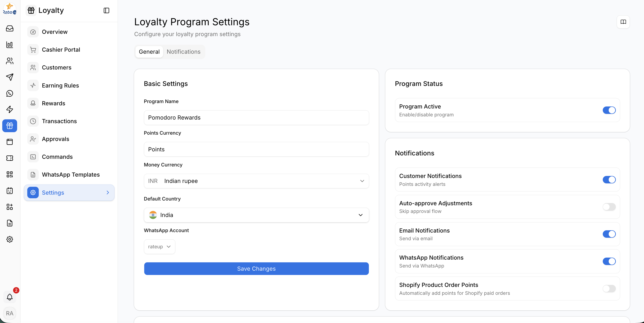Click the Earning Rules pulse icon
This screenshot has width=644, height=323.
click(x=33, y=85)
